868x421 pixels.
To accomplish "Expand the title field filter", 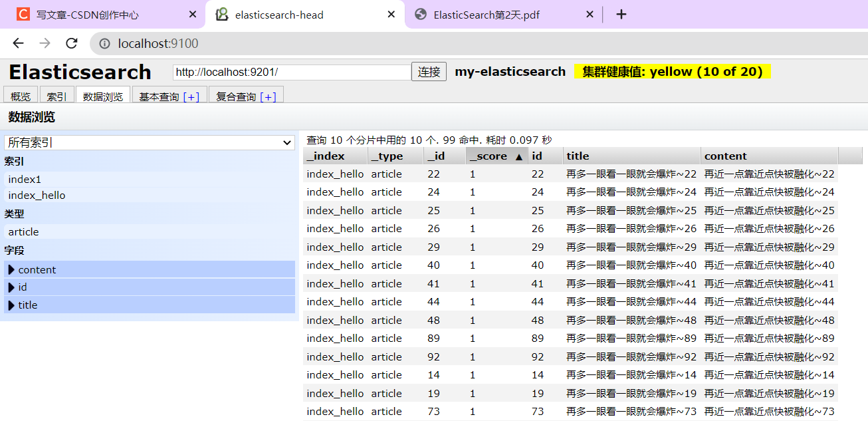I will (11, 305).
